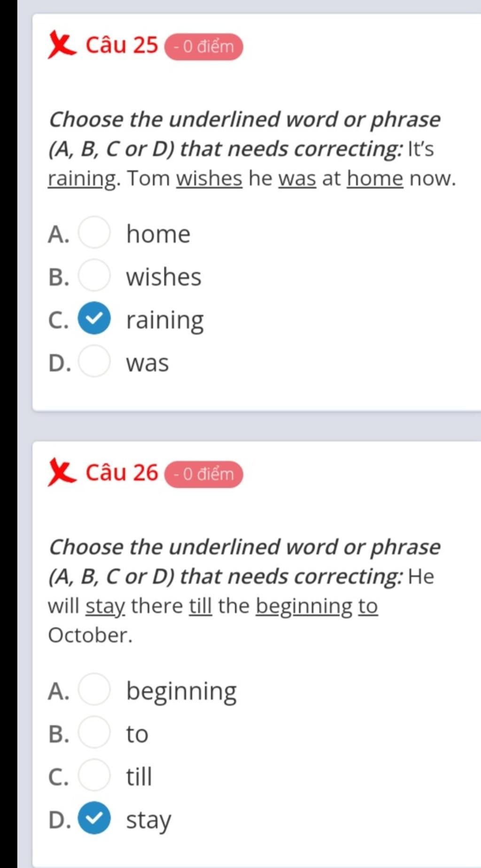This screenshot has height=868, width=481.
Task: Select radio option C 'till' in Câu 26
Action: point(94,775)
